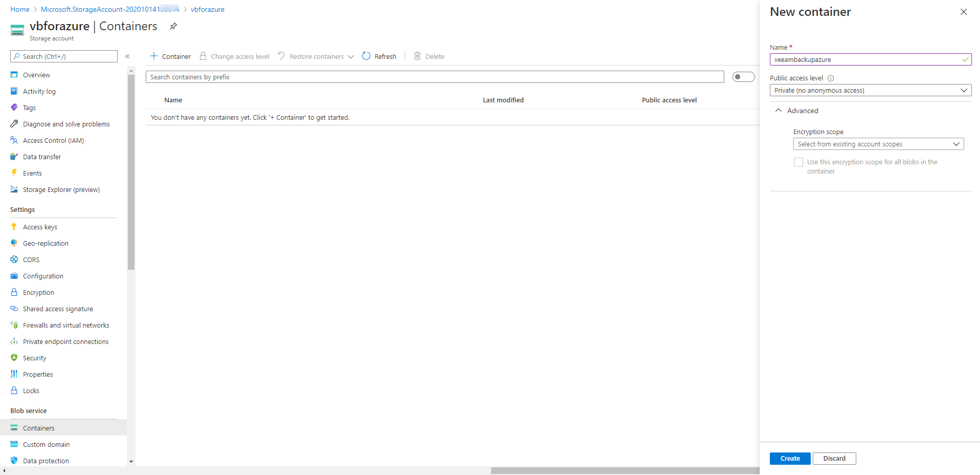Click the Tags icon
Image resolution: width=980 pixels, height=475 pixels.
[14, 107]
